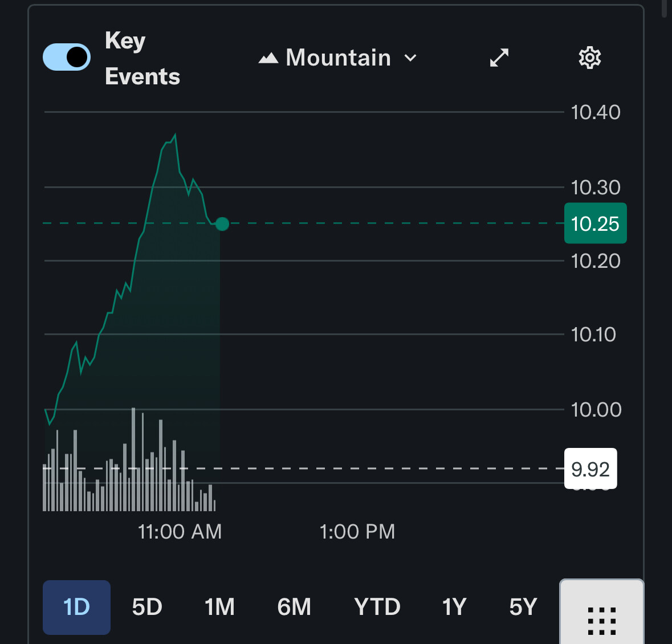
Task: Switch to the 5D time range
Action: 147,607
